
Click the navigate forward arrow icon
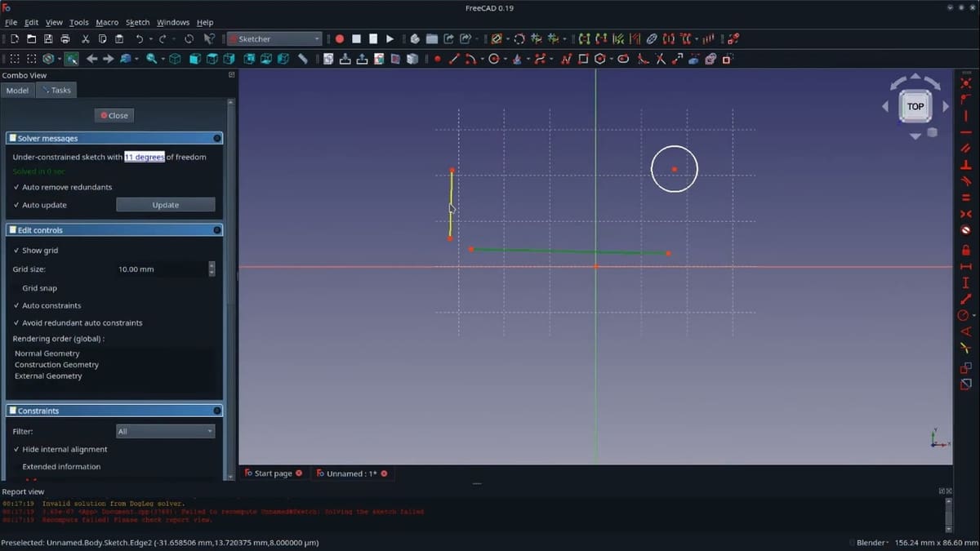click(108, 59)
